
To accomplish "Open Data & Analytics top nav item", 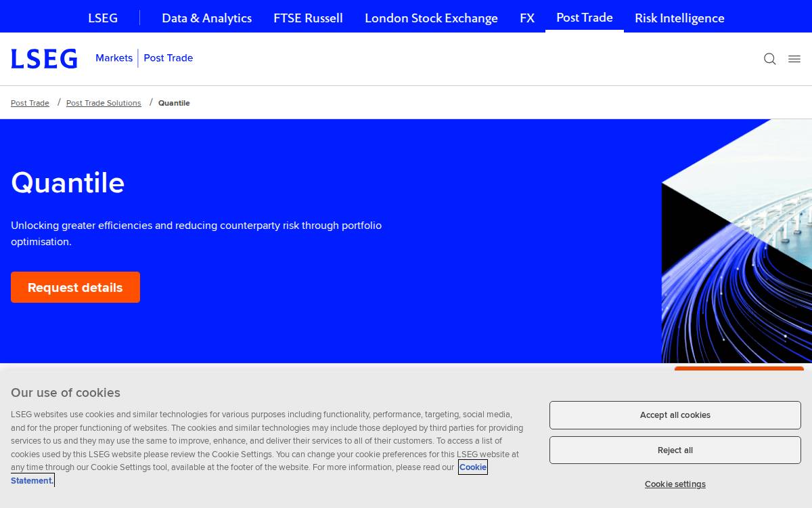I will point(206,18).
